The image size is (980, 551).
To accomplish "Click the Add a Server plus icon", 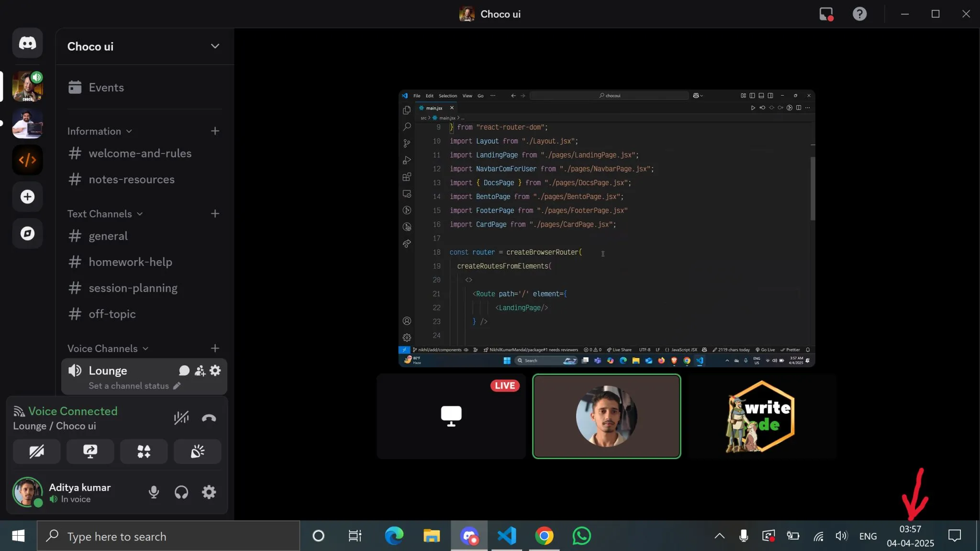I will click(x=27, y=197).
